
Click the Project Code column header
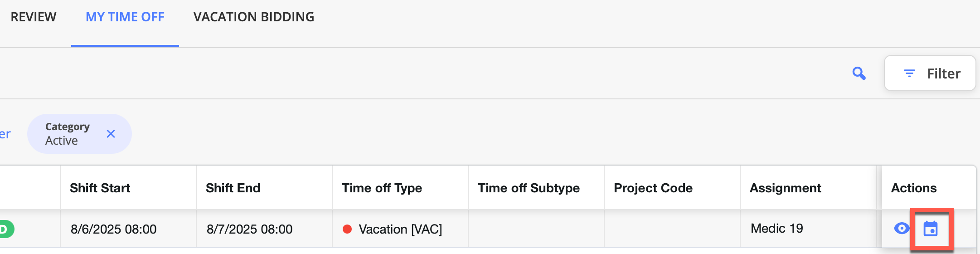coord(653,188)
